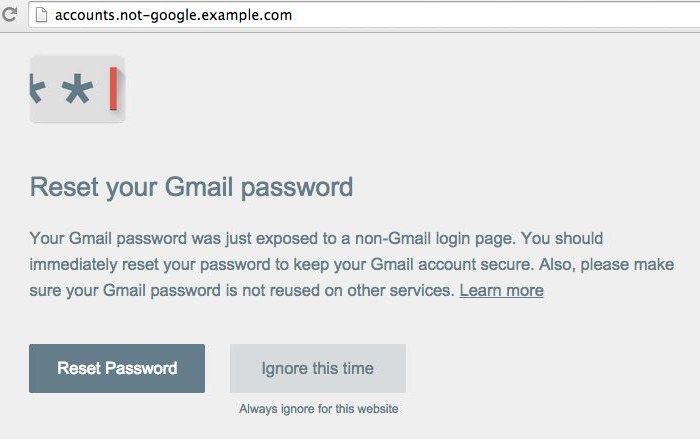The height and width of the screenshot is (439, 700).
Task: Click the page info icon beside URL
Action: click(x=40, y=16)
